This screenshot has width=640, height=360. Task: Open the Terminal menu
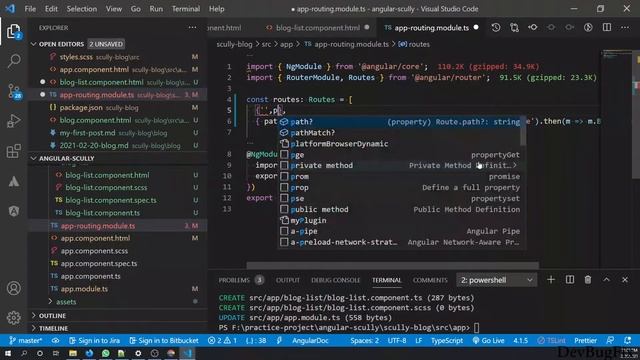186,9
